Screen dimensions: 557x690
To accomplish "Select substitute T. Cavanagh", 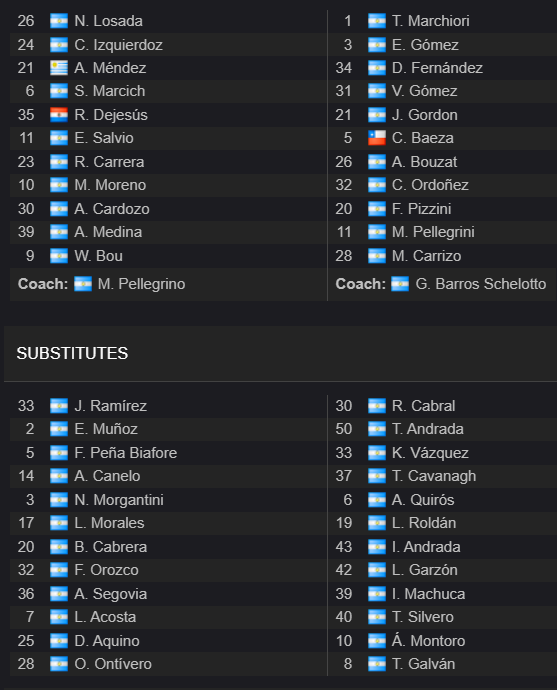I will (x=434, y=476).
